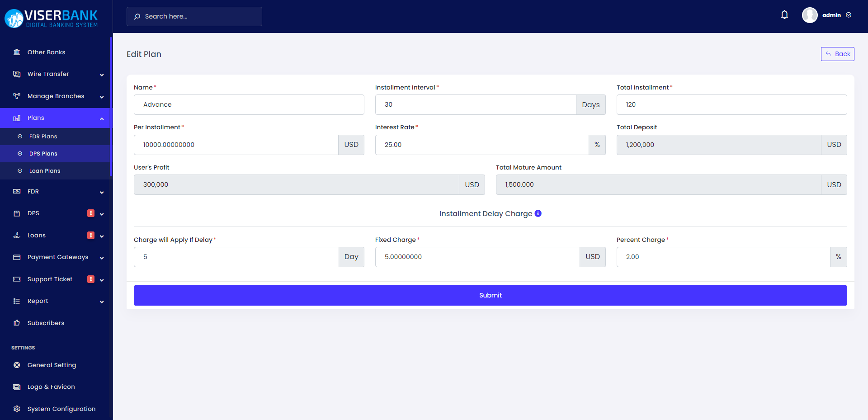868x420 pixels.
Task: Click the Installment Interval field
Action: (476, 104)
